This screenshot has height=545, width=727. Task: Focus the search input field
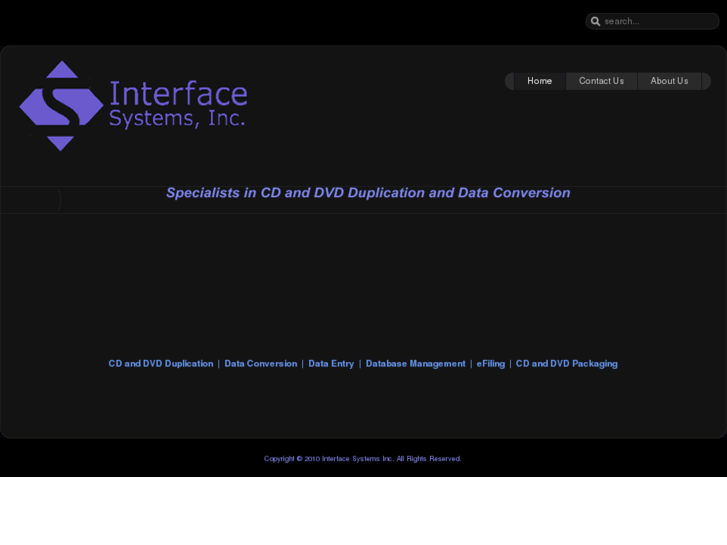pyautogui.click(x=652, y=21)
